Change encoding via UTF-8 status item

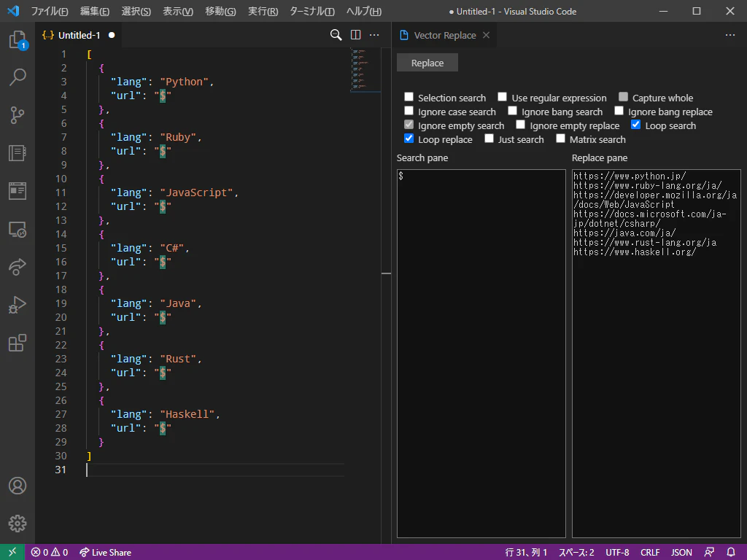pos(617,553)
